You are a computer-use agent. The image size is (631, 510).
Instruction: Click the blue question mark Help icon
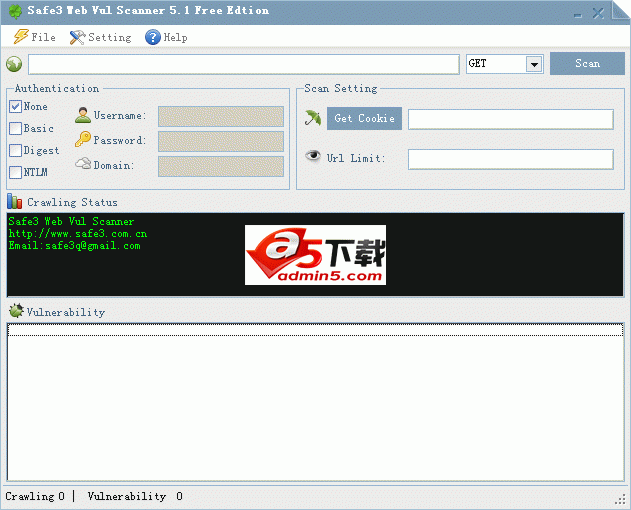[153, 37]
